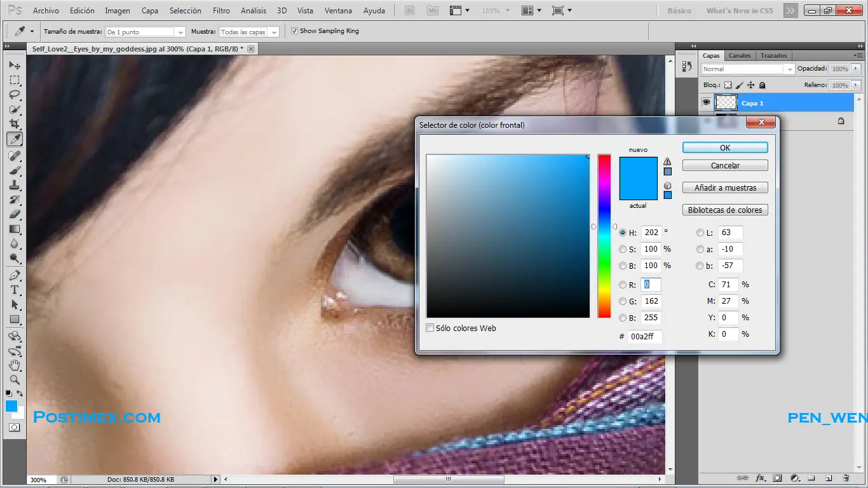Select the Lasso tool

(15, 95)
